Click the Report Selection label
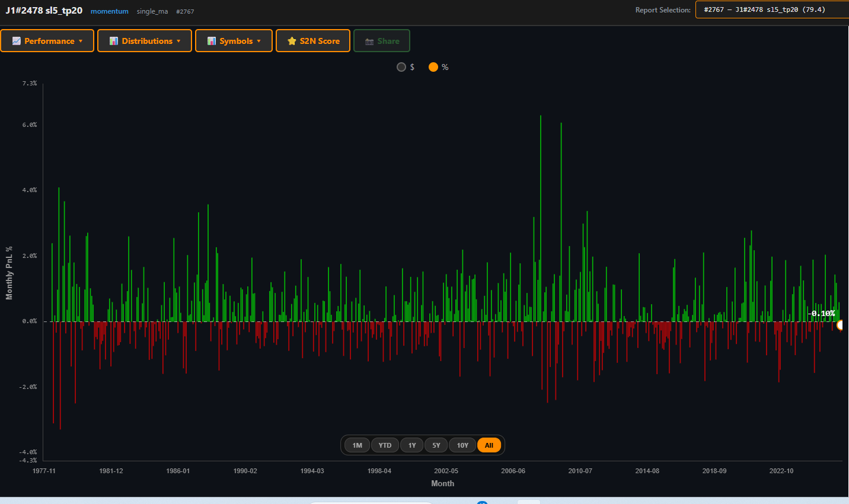 pos(663,10)
